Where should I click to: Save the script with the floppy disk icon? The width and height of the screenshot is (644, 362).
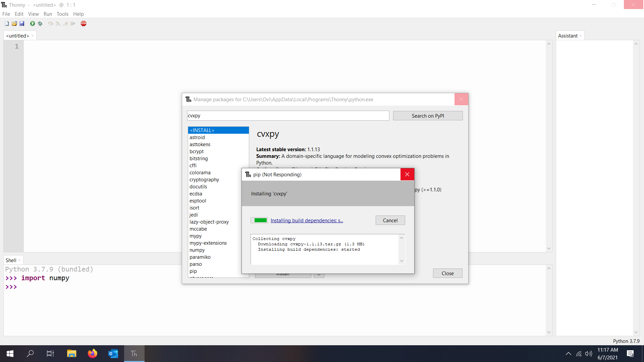[22, 23]
